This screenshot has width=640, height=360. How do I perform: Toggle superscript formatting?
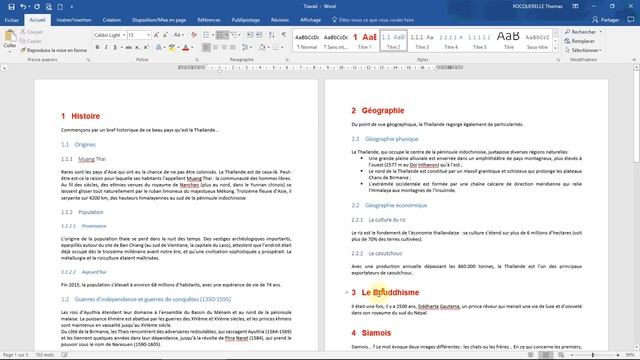146,47
